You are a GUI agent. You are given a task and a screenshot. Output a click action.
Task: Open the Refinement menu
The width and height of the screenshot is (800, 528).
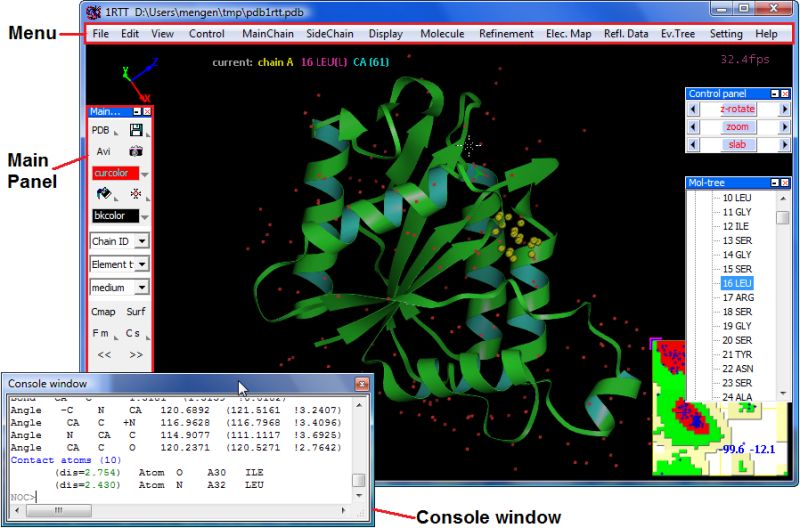click(506, 34)
